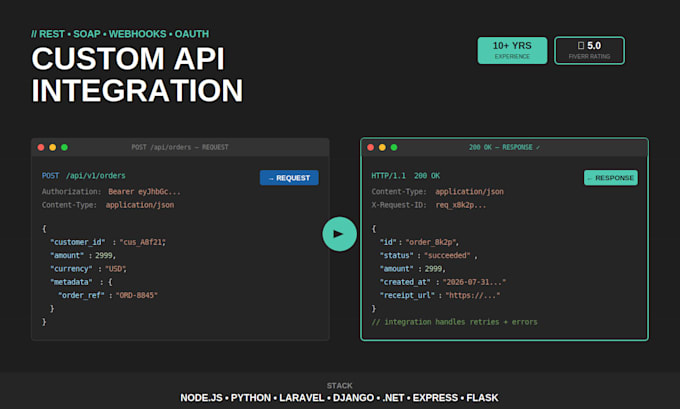Click the green play arrow circle
Screen dimensions: 680x409
339,234
